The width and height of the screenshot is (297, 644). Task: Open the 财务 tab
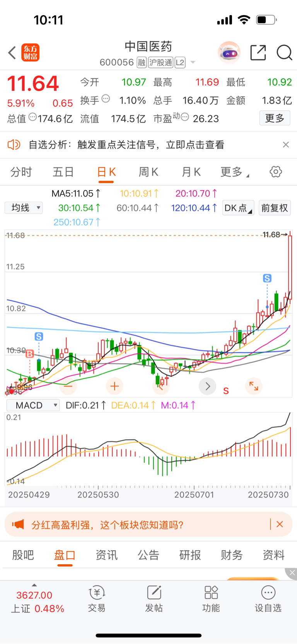(232, 555)
